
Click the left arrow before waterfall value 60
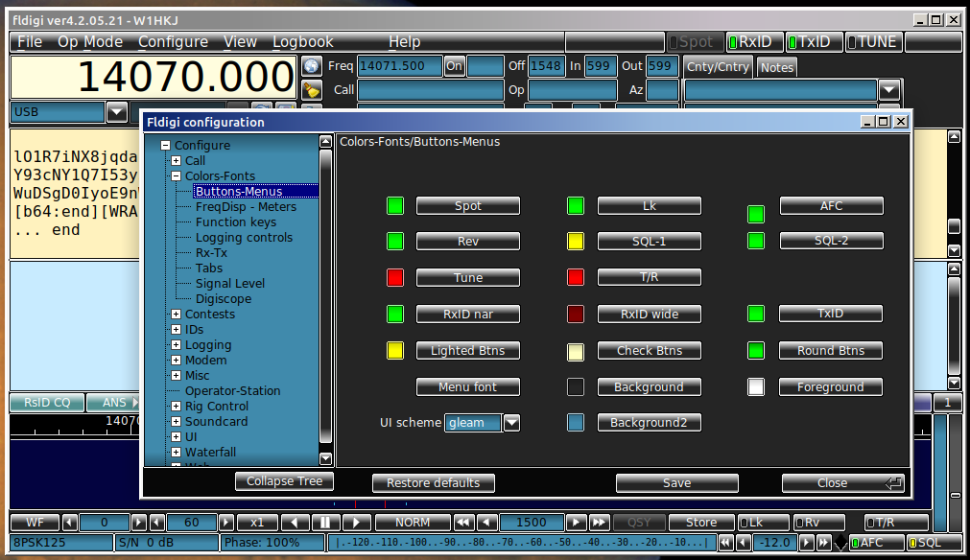(x=157, y=523)
